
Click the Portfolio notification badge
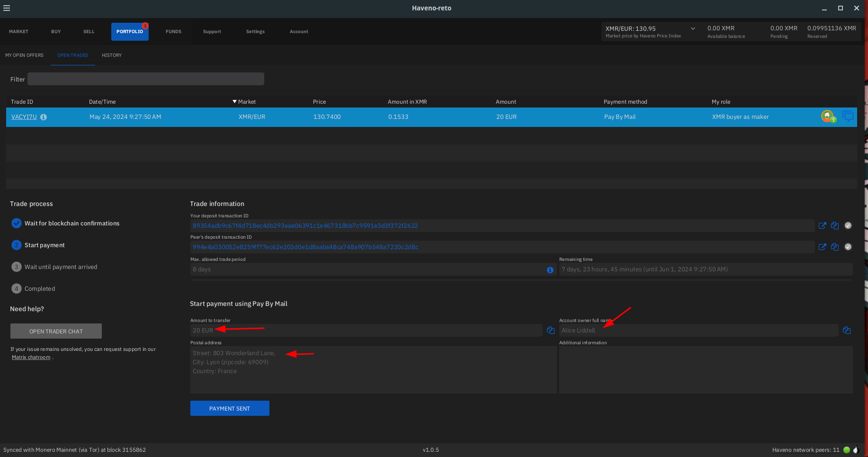(145, 26)
